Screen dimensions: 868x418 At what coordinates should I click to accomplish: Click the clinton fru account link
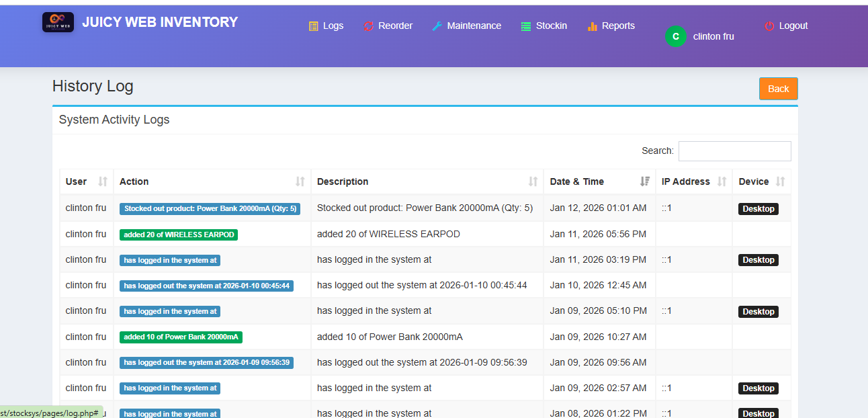pyautogui.click(x=713, y=36)
